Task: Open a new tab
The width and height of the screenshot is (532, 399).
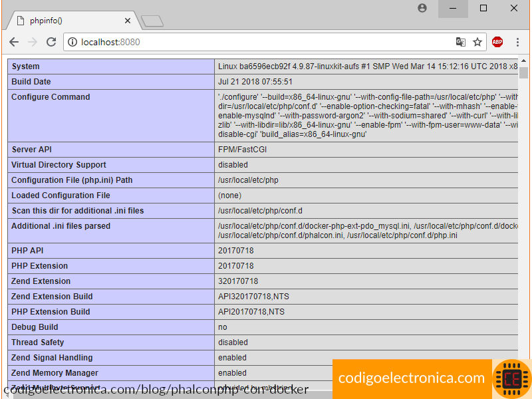Action: [152, 21]
